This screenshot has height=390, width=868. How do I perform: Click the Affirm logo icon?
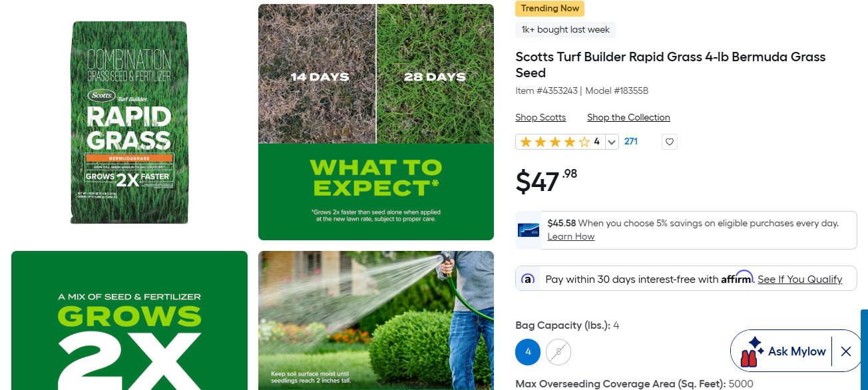(x=528, y=279)
